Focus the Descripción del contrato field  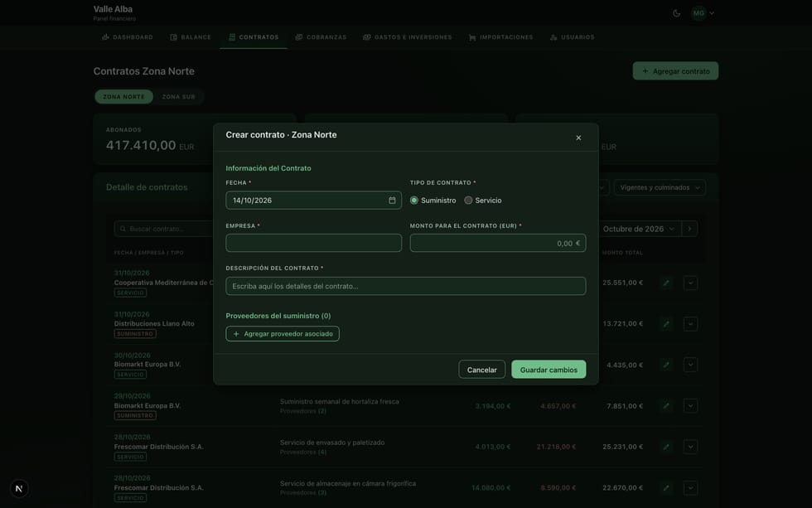pos(405,286)
